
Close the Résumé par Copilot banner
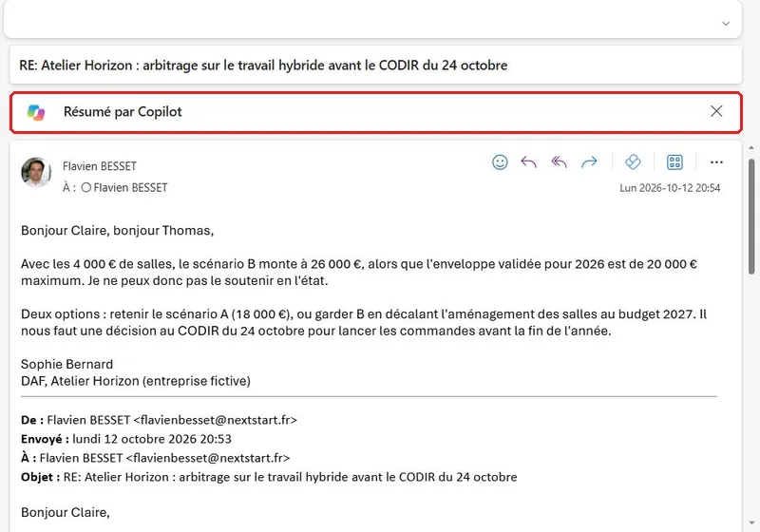(716, 111)
